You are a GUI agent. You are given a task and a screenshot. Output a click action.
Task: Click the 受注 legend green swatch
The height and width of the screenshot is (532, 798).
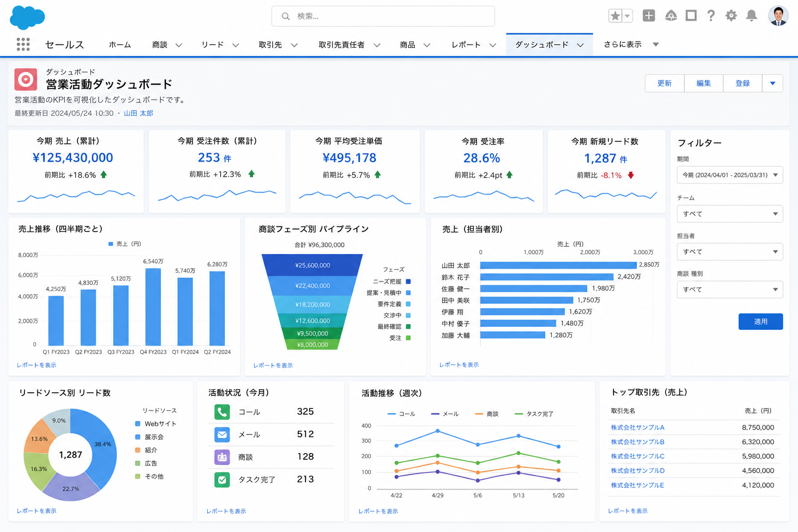pyautogui.click(x=408, y=338)
